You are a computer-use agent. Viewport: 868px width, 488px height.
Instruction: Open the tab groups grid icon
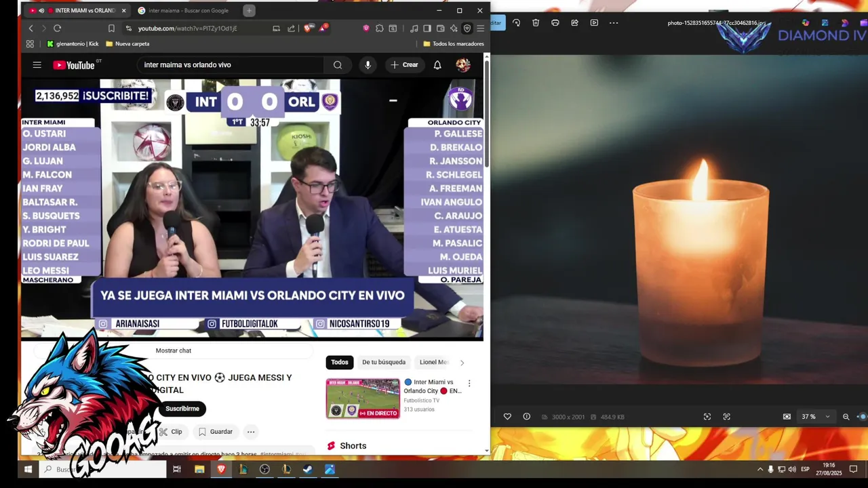(x=30, y=44)
